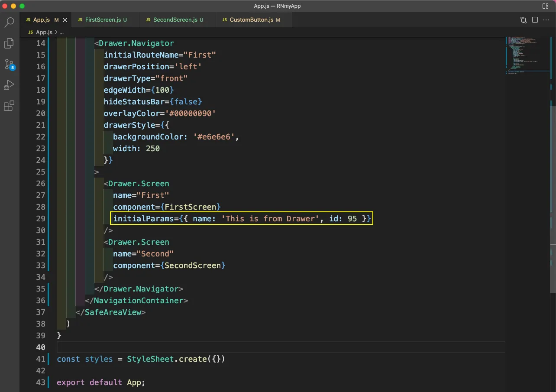Click hideStatusBar={false} attribute

tap(153, 102)
